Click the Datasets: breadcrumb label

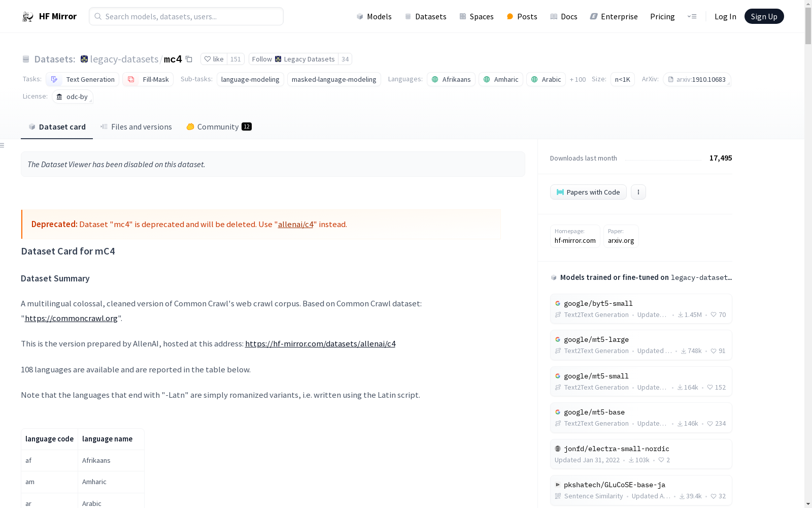[54, 59]
